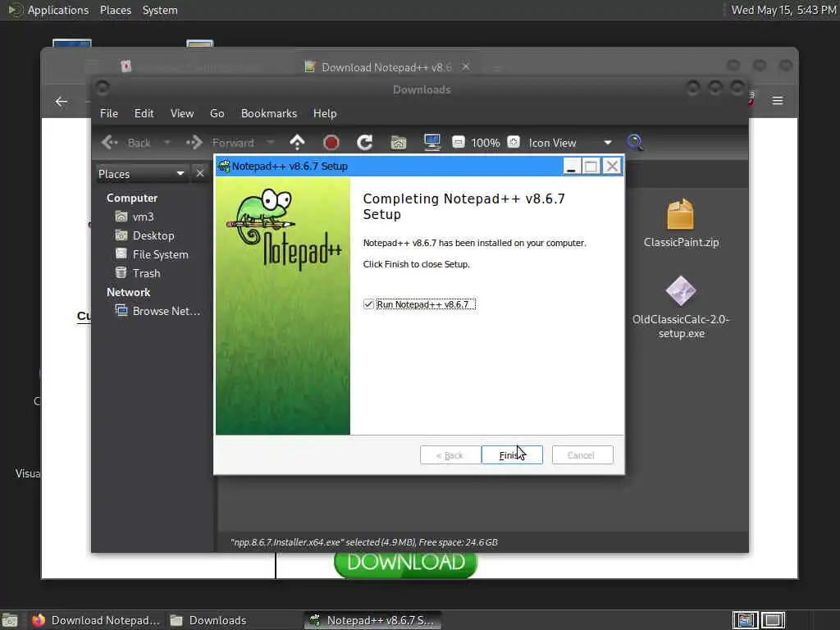Click the Back button in Setup dialog

tap(450, 454)
